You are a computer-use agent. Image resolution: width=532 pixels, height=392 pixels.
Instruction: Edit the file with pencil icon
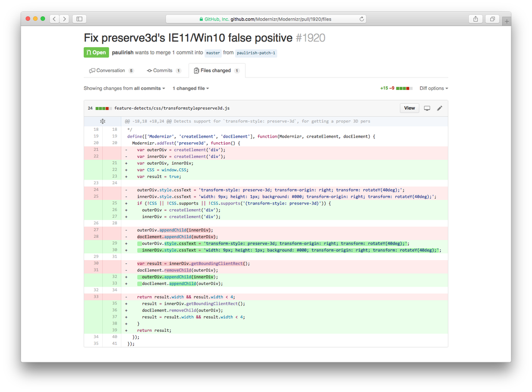pyautogui.click(x=440, y=108)
